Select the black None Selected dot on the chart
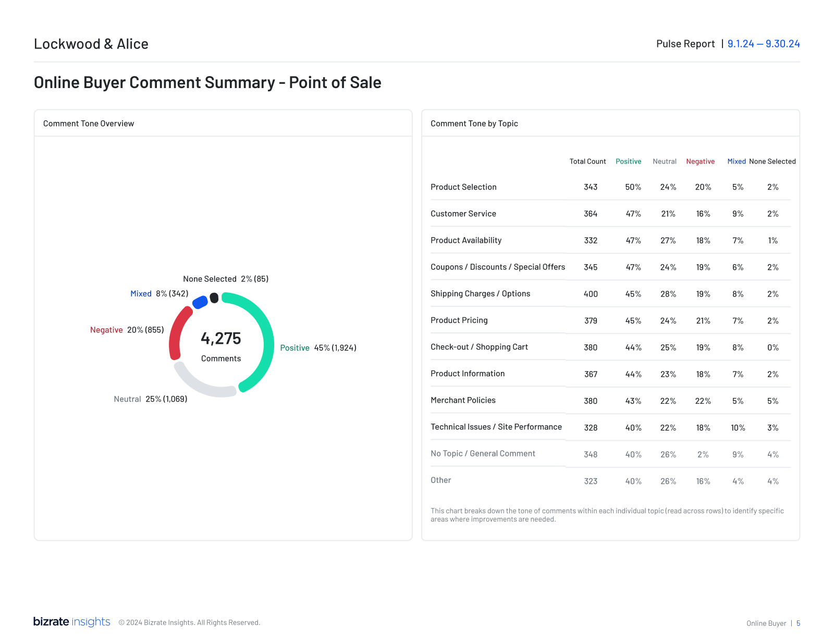Screen dimensions: 834x644 coord(214,297)
